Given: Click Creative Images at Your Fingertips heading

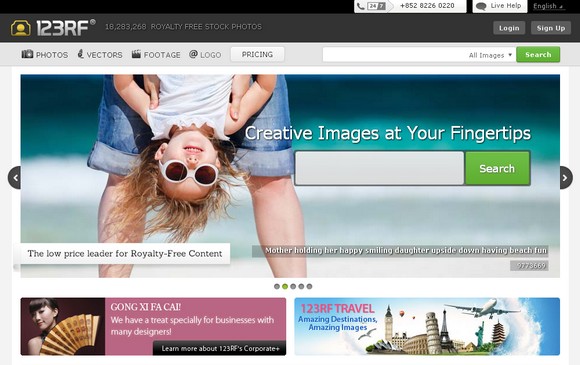Looking at the screenshot, I should point(388,133).
